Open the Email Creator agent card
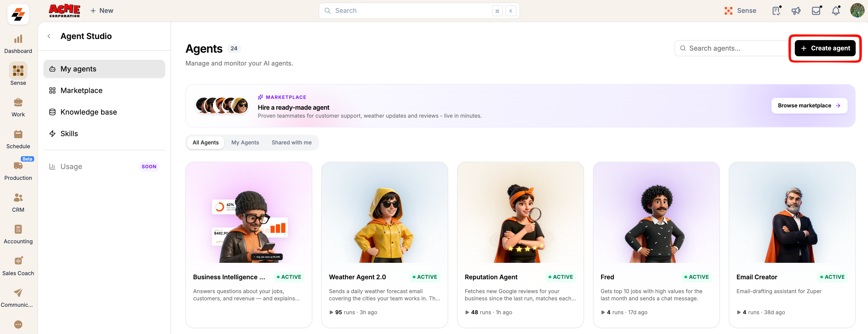Screen dimensions: 868x334 [x=792, y=245]
